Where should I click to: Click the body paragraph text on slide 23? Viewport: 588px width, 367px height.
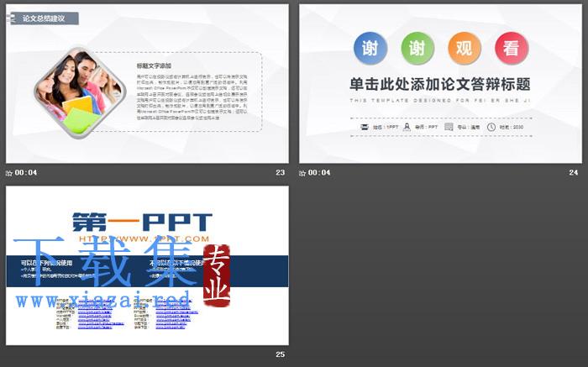click(192, 97)
